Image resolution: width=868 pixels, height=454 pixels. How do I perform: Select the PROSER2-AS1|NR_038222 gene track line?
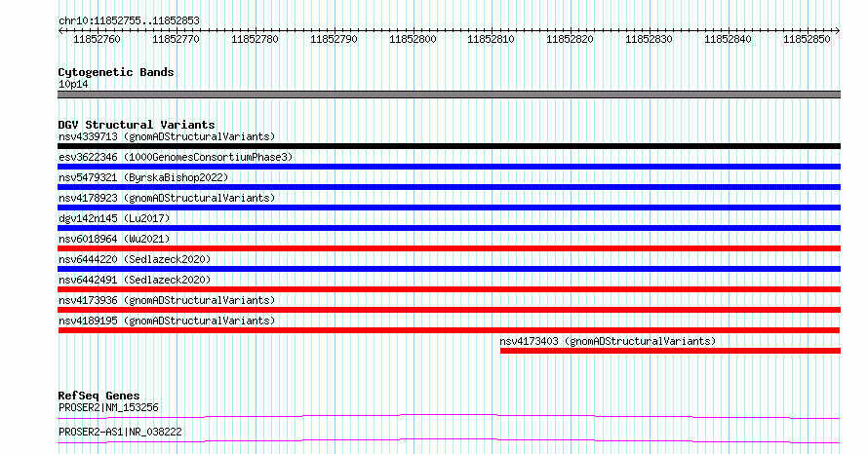(x=449, y=440)
